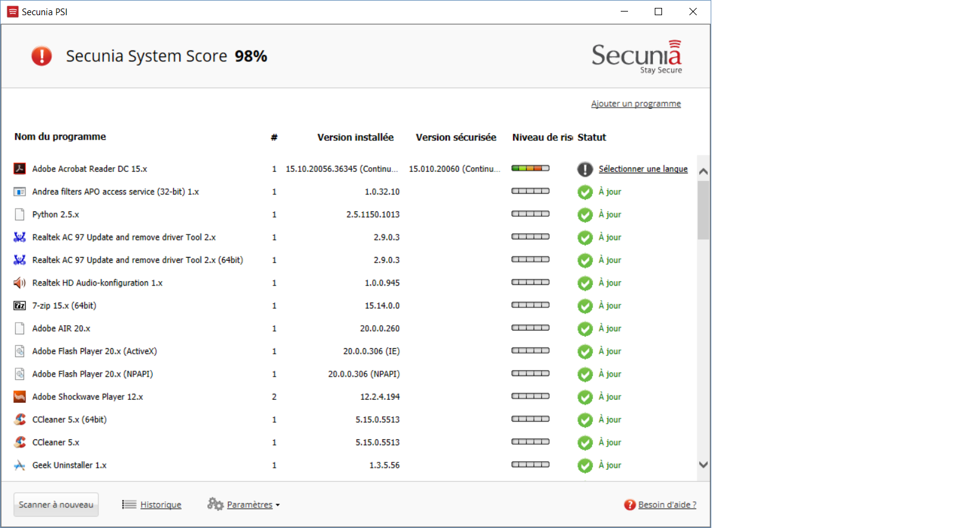The height and width of the screenshot is (528, 980).
Task: Maximize the Secunia PSI window
Action: coord(658,12)
